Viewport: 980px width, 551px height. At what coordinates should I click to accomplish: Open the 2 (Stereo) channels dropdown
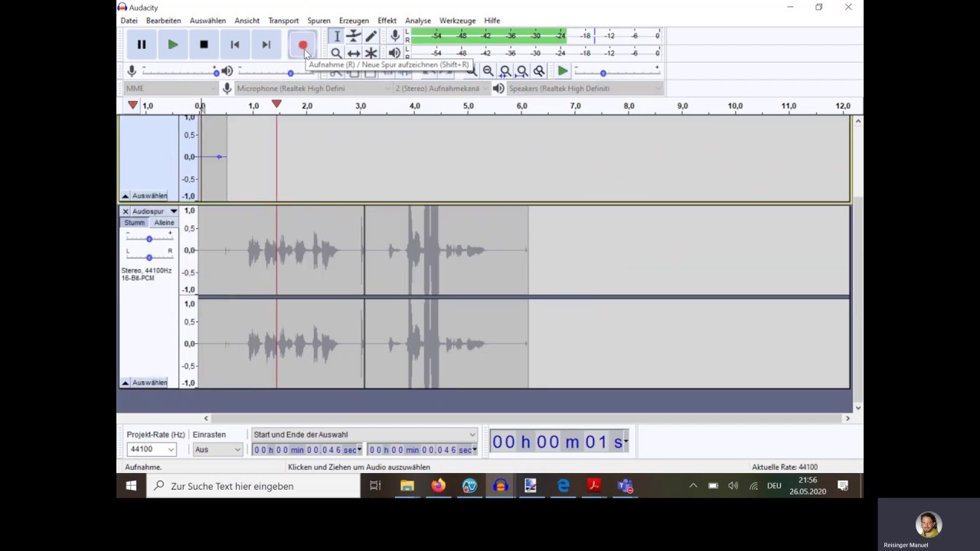pyautogui.click(x=441, y=88)
